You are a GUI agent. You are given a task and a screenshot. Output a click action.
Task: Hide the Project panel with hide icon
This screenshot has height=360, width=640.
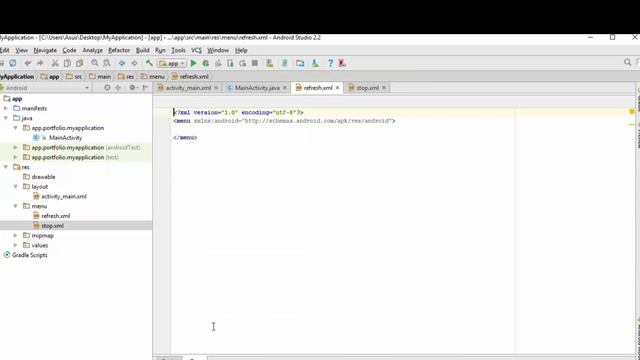coord(145,88)
